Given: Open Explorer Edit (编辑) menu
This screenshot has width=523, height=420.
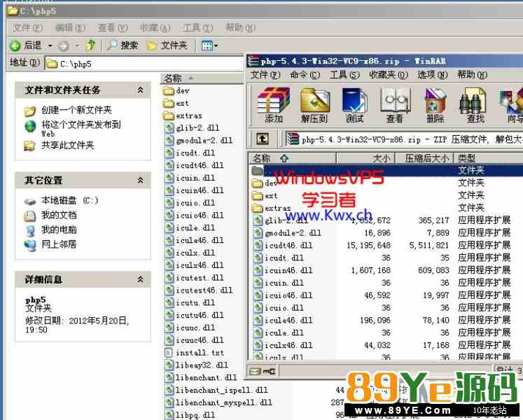Looking at the screenshot, I should point(70,27).
